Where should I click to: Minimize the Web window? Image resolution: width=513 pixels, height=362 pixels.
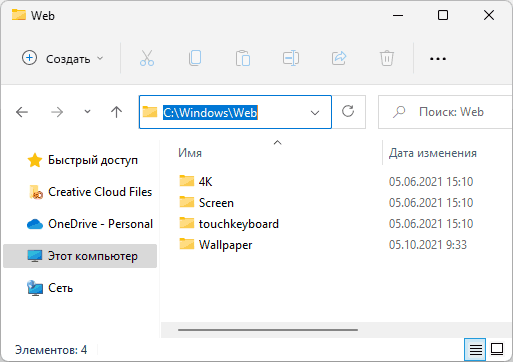[x=398, y=15]
